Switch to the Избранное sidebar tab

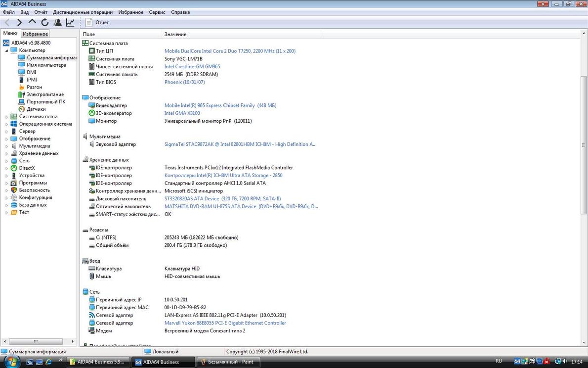(35, 34)
